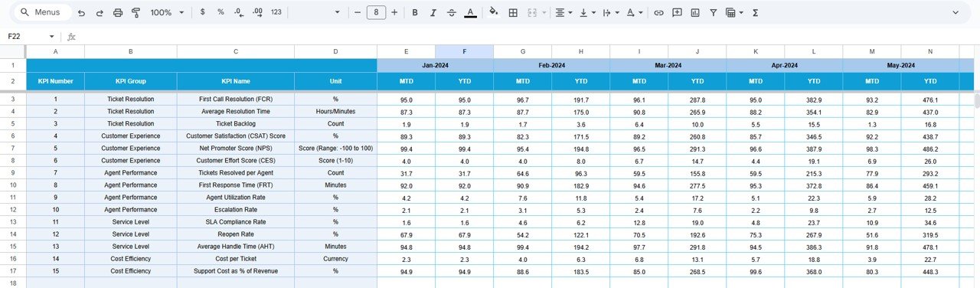The width and height of the screenshot is (980, 288).
Task: Expand the merge cells dropdown arrow
Action: point(544,13)
